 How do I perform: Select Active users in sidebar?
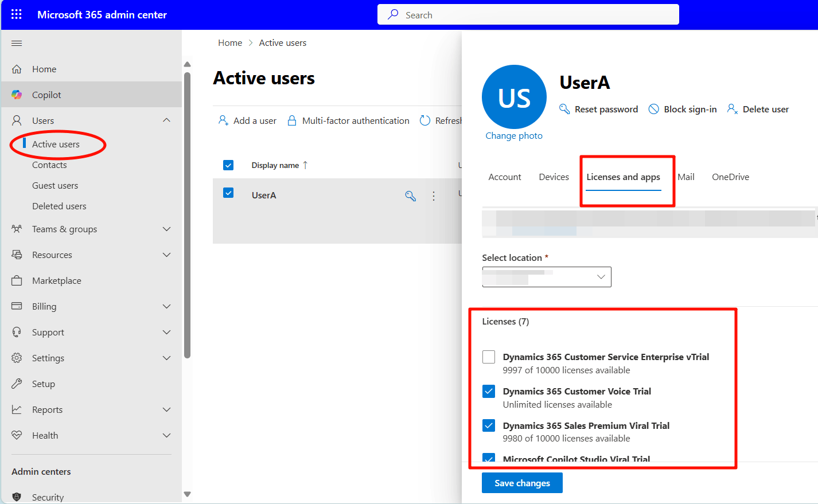coord(56,144)
